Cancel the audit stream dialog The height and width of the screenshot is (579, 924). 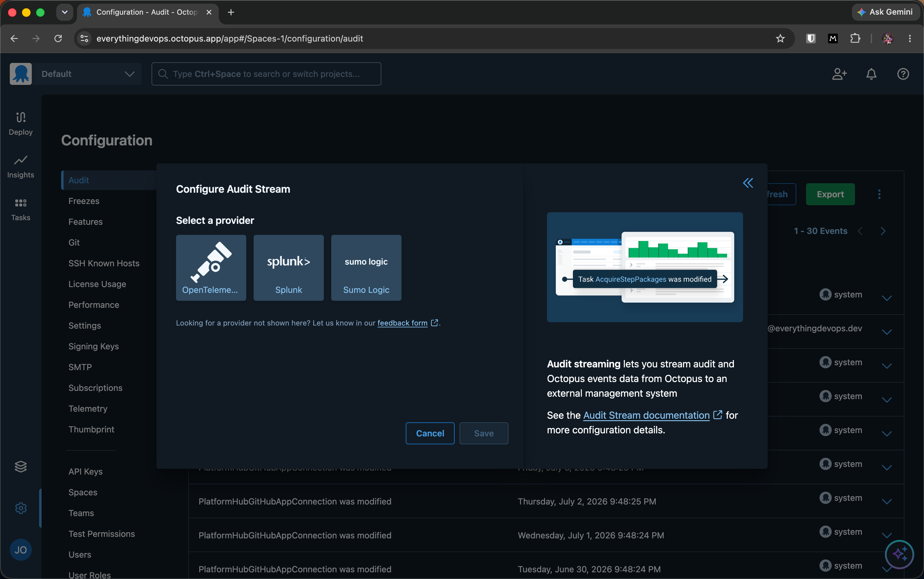point(430,433)
